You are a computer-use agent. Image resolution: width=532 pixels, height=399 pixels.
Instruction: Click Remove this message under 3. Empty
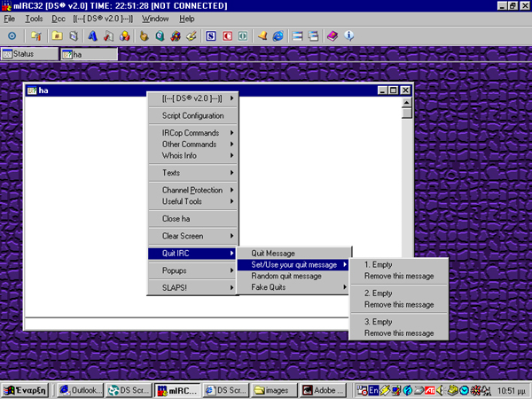pos(399,333)
